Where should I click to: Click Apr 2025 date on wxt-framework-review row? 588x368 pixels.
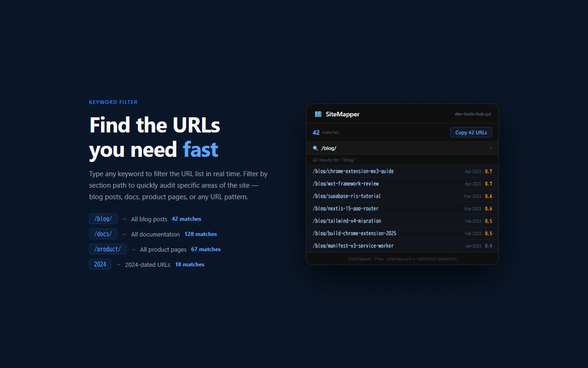473,184
